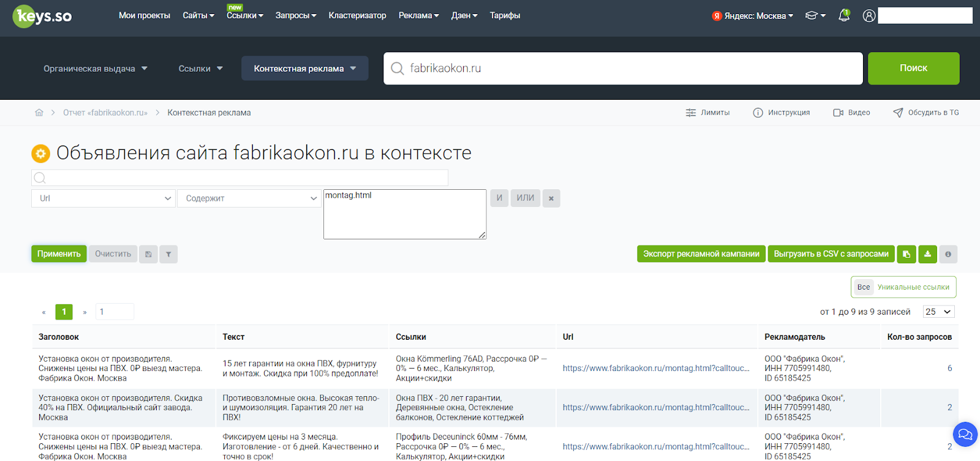This screenshot has height=461, width=980.
Task: Click the keys.so logo
Action: [x=42, y=16]
